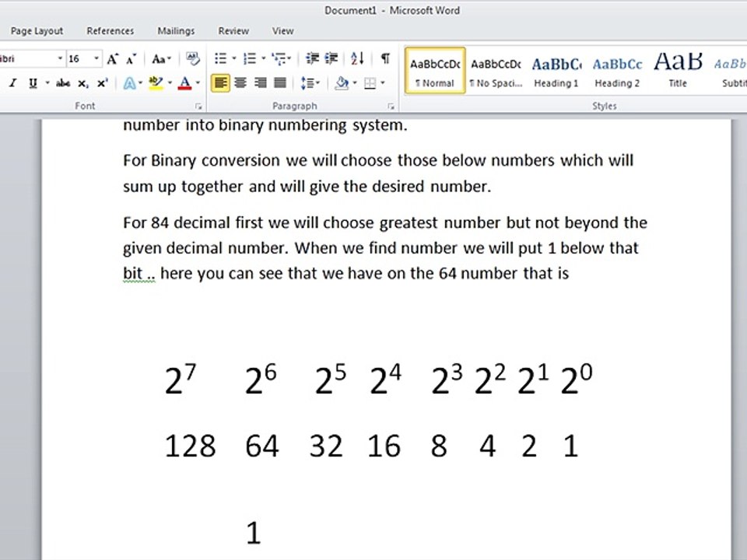
Task: Apply the Heading 1 style
Action: pos(556,71)
